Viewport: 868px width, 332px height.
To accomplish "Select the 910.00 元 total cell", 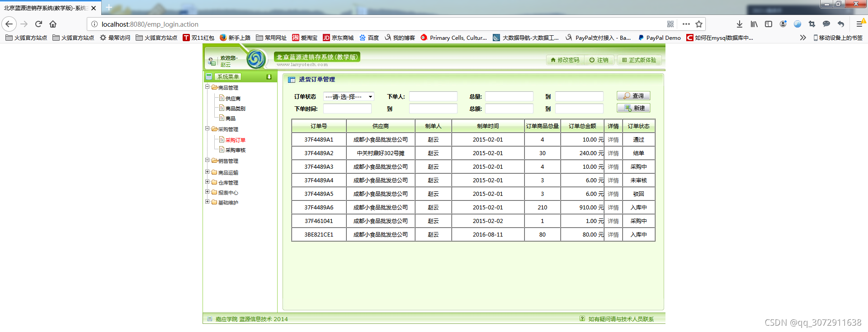I will point(582,208).
